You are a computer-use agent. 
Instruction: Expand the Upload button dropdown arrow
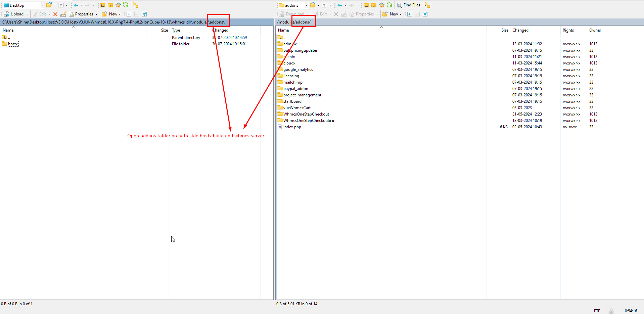coord(27,14)
